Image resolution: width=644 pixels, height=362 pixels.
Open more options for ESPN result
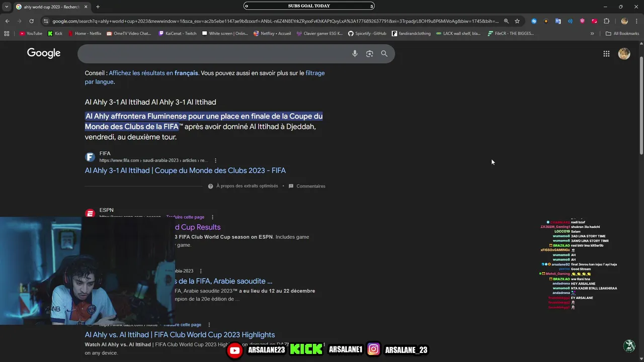(212, 217)
